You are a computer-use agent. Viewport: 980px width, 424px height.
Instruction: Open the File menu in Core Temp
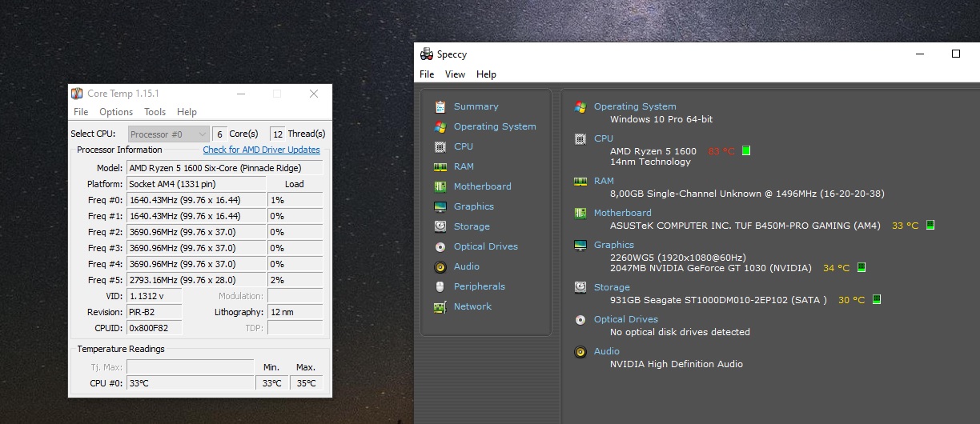click(81, 112)
